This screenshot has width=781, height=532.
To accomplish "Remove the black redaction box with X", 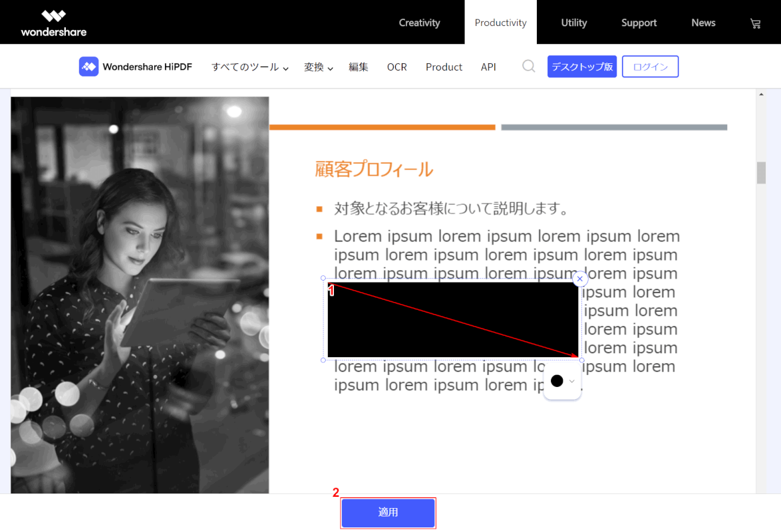I will pyautogui.click(x=580, y=279).
